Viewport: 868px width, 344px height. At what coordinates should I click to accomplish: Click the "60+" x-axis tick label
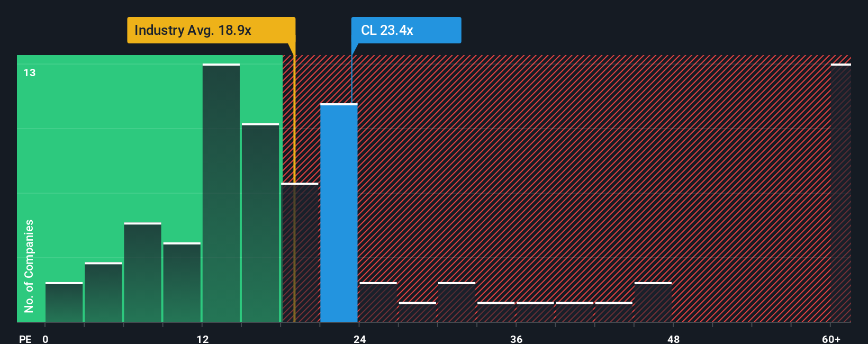click(831, 339)
